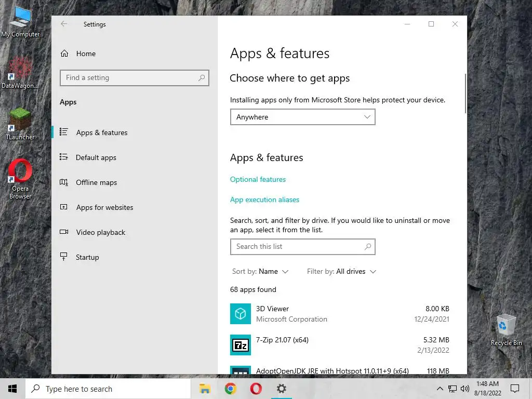Go back using the Settings back arrow

click(64, 24)
